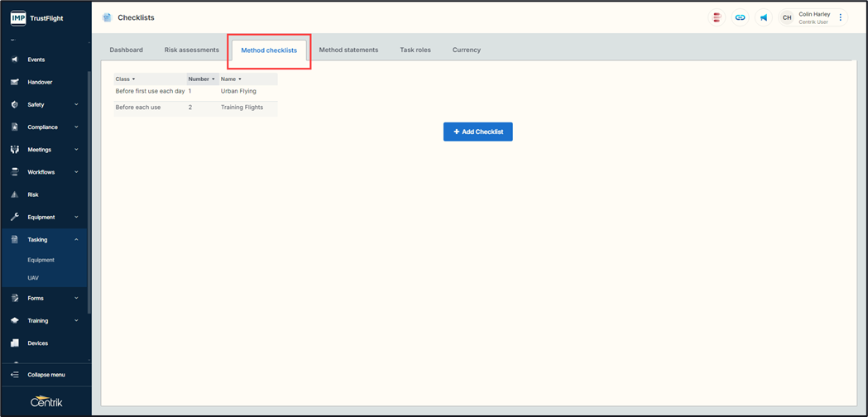The height and width of the screenshot is (417, 868).
Task: Expand the Safety menu chevron
Action: click(76, 105)
